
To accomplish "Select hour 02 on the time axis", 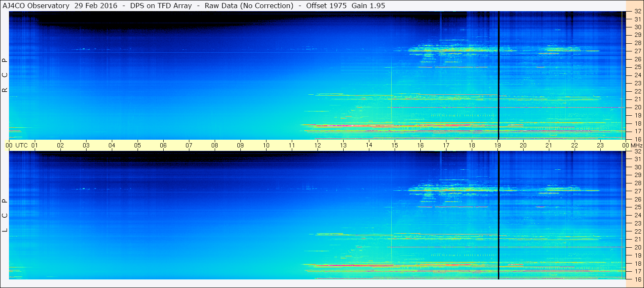I will coord(60,145).
